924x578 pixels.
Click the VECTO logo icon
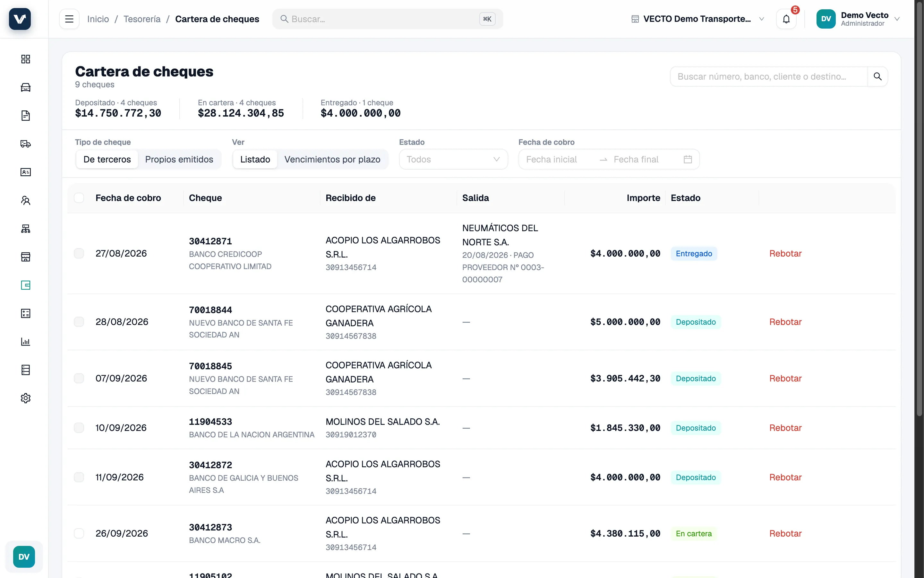[20, 19]
